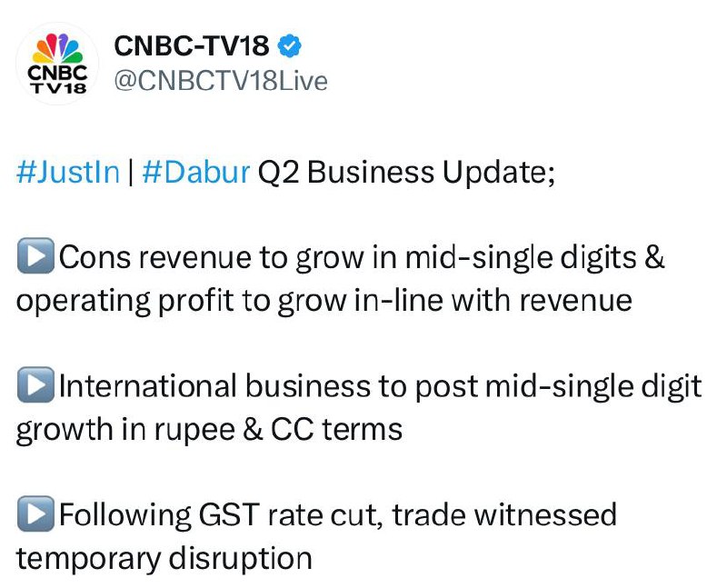Screen dimensions: 727x588
Task: Open the CNBC-TV18 display name
Action: [192, 45]
